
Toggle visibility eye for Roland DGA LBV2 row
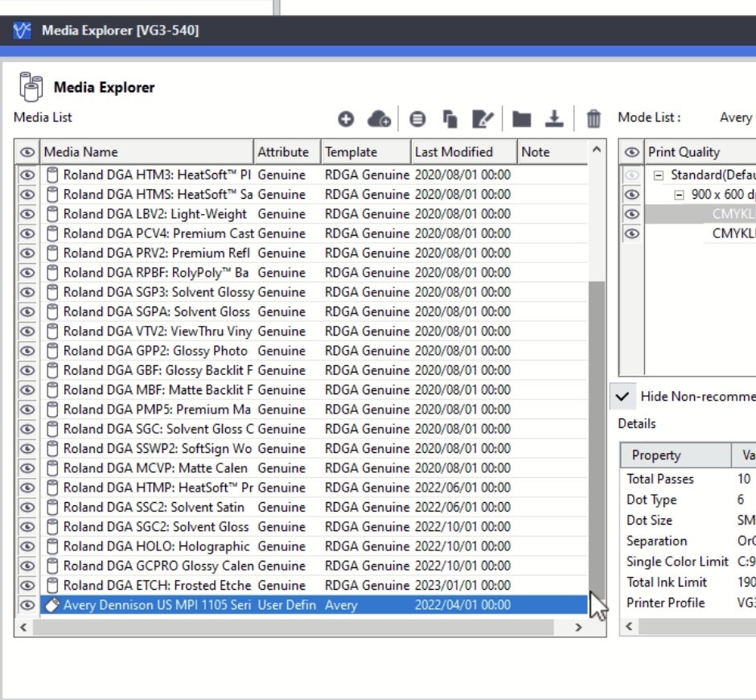tap(27, 214)
